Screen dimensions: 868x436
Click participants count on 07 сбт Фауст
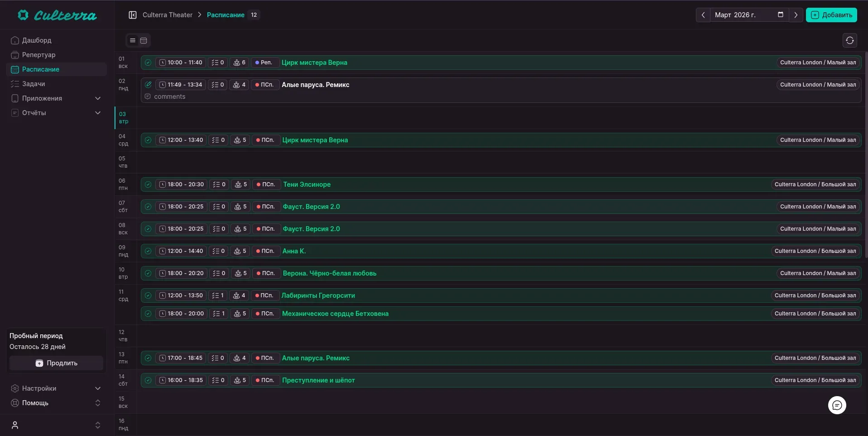pos(240,207)
